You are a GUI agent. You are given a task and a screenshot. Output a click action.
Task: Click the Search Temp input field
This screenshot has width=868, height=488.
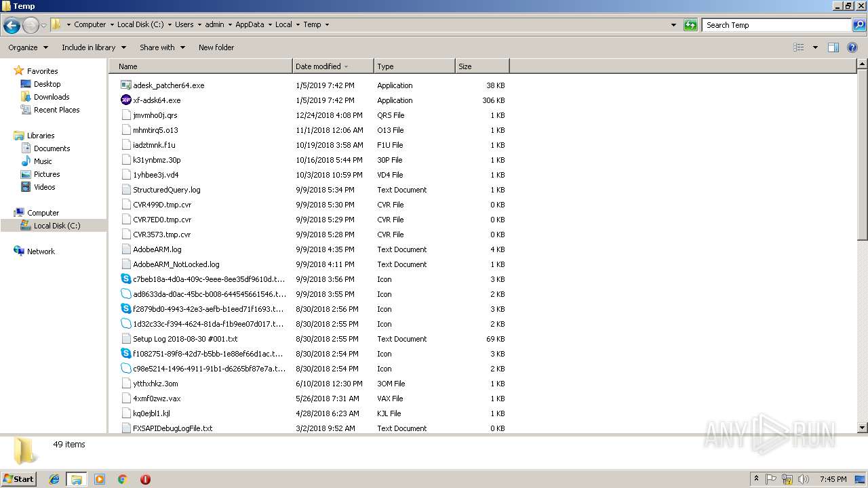(x=776, y=25)
